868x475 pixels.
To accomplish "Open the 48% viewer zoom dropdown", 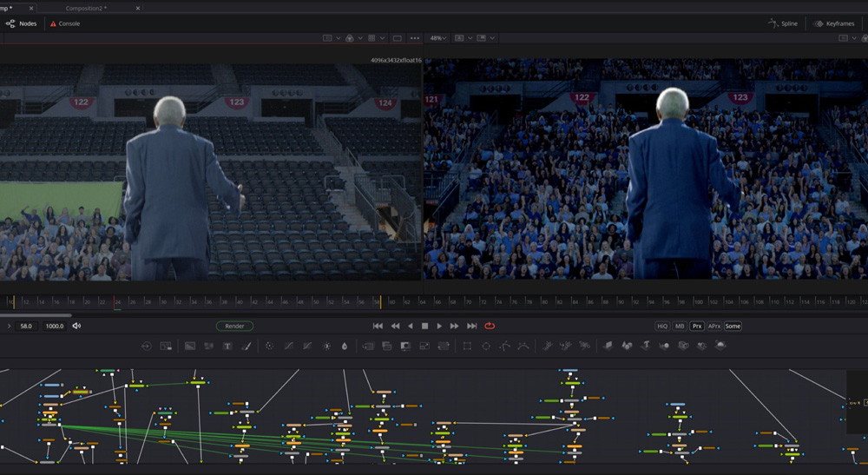I will coord(438,38).
